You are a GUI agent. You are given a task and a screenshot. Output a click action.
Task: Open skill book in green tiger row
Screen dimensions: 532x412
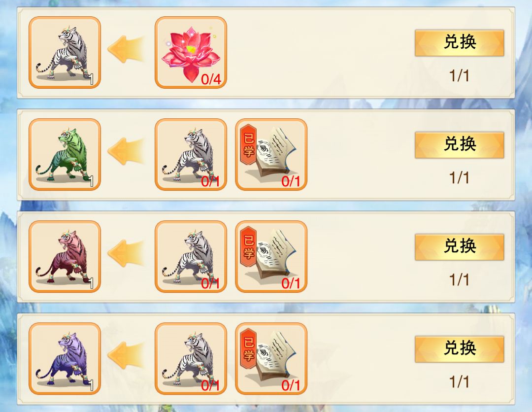(271, 154)
